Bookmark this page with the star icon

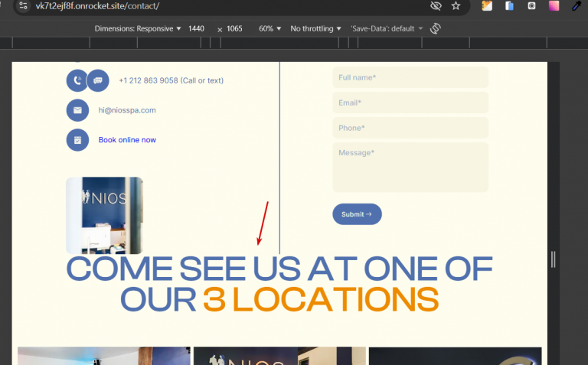point(456,5)
